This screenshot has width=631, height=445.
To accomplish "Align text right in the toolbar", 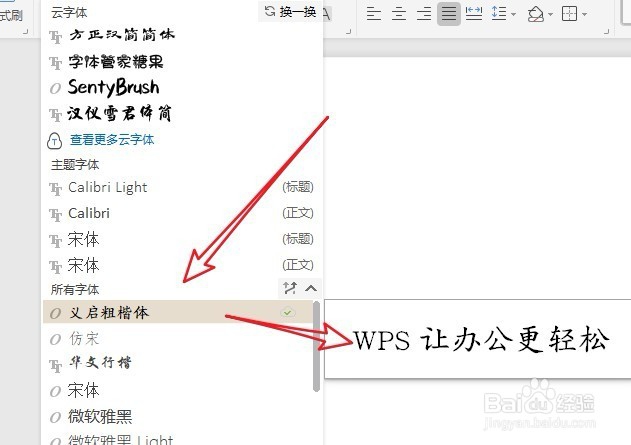I will pos(424,14).
